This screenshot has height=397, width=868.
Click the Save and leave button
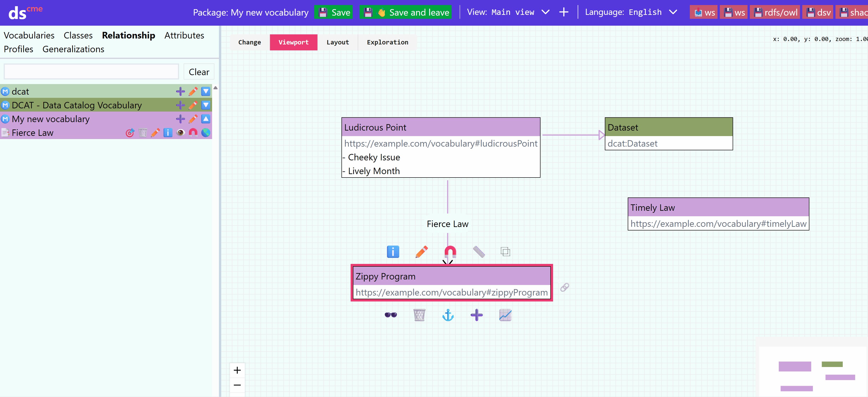pyautogui.click(x=405, y=12)
